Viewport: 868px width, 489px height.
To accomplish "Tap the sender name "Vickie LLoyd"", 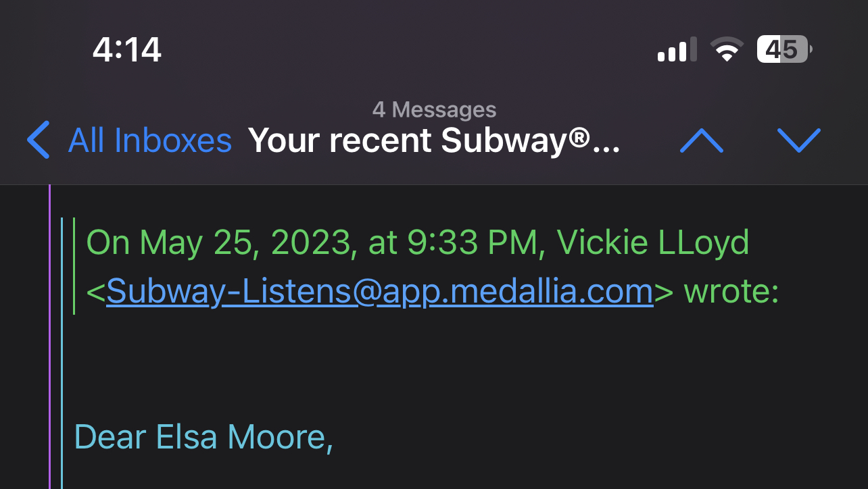I will click(x=653, y=242).
